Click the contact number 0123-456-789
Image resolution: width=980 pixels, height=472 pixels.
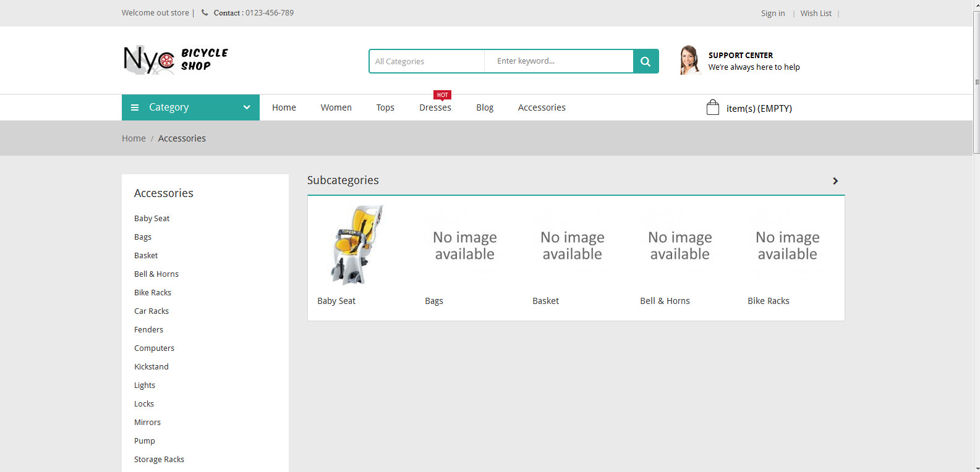[270, 12]
